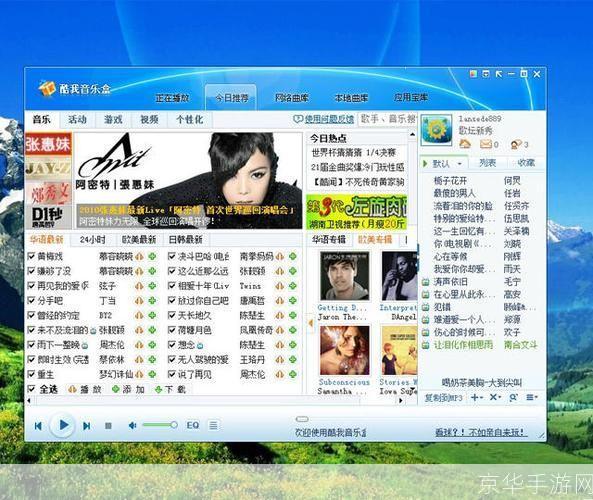Click the 下载 button below song list

tap(171, 390)
